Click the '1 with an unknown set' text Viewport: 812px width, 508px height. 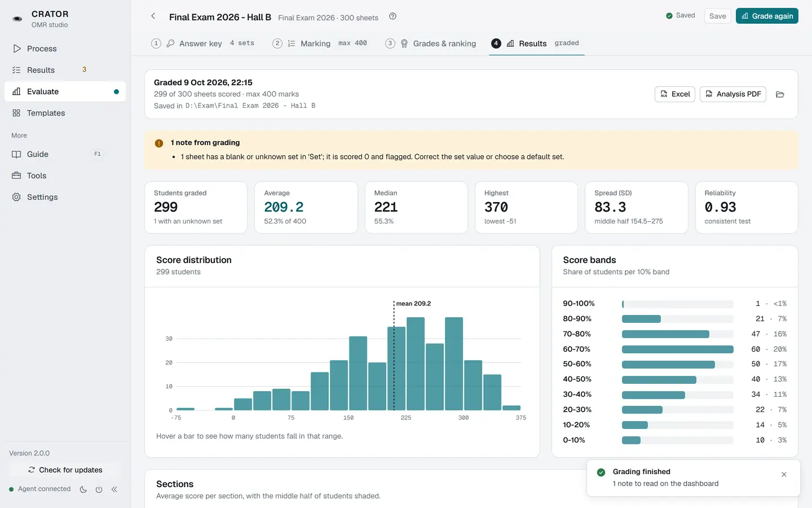pyautogui.click(x=188, y=221)
